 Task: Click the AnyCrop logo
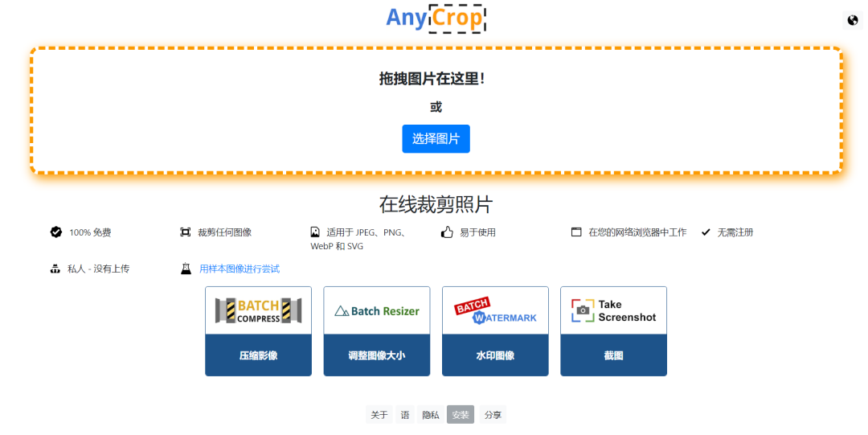(436, 18)
